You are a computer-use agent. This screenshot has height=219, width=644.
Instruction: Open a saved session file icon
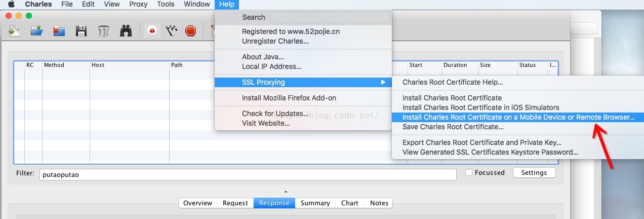[x=36, y=31]
